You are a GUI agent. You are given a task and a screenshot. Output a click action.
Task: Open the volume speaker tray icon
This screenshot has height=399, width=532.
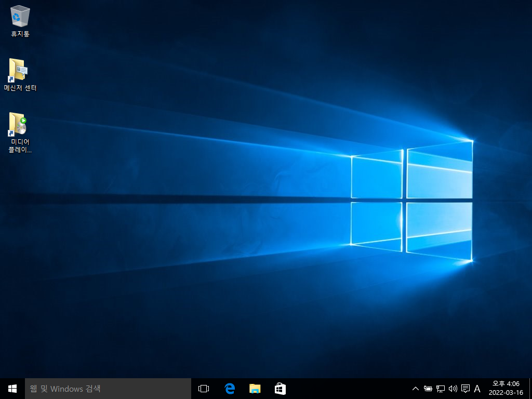click(x=453, y=389)
